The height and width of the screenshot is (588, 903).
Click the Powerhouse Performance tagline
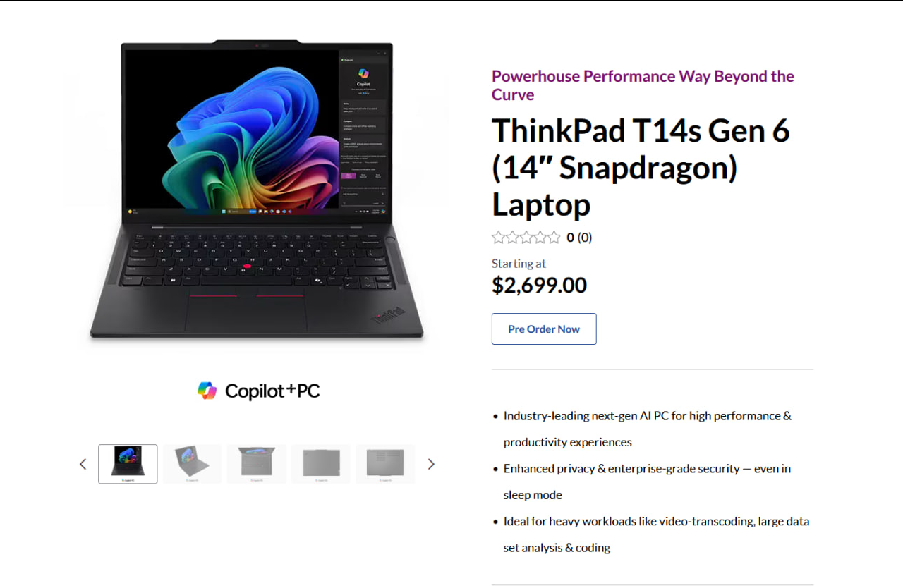(x=643, y=85)
